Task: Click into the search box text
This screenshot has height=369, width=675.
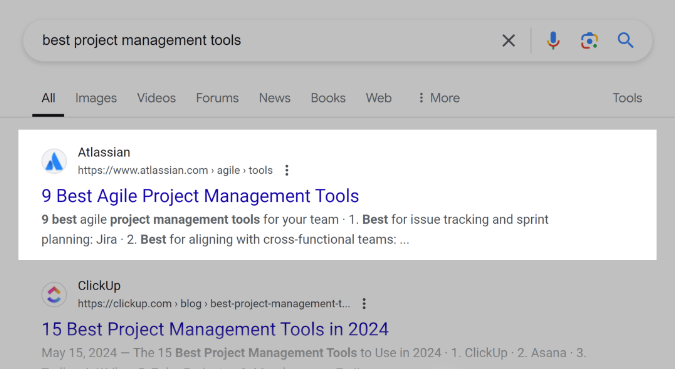Action: click(x=142, y=40)
